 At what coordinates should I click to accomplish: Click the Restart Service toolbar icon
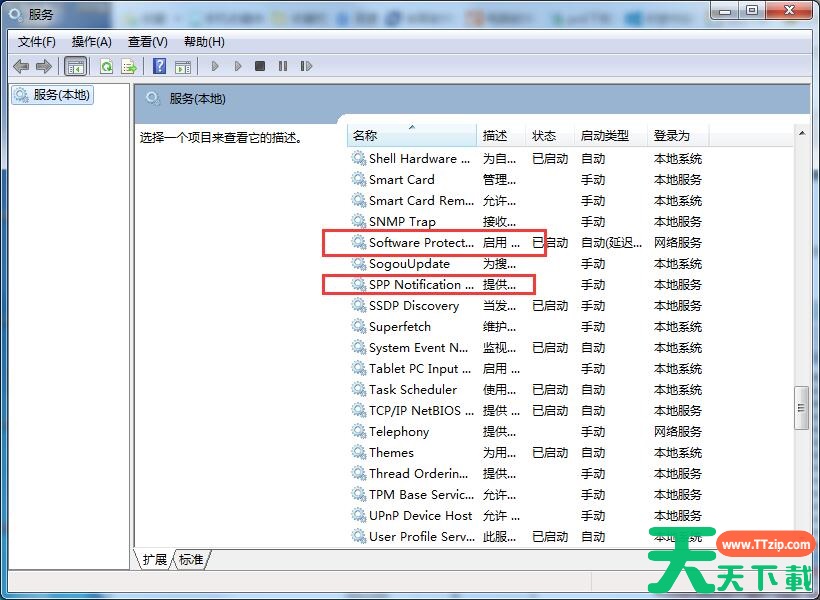[306, 66]
